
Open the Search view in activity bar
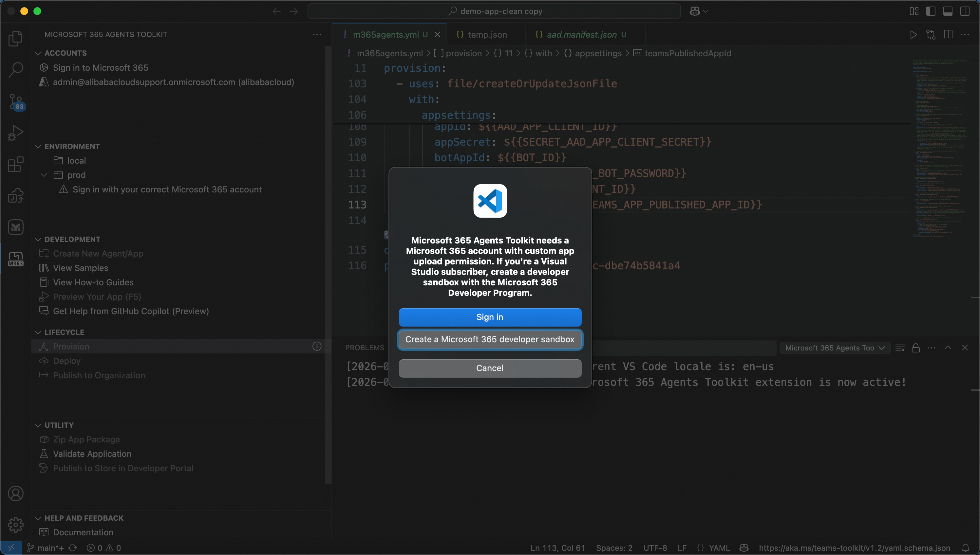[16, 70]
